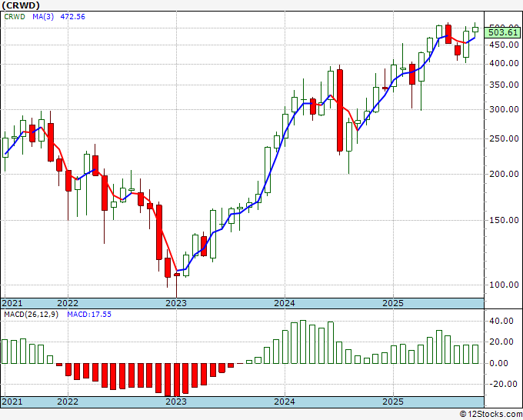Click 2025 on the price chart timeline

393,303
